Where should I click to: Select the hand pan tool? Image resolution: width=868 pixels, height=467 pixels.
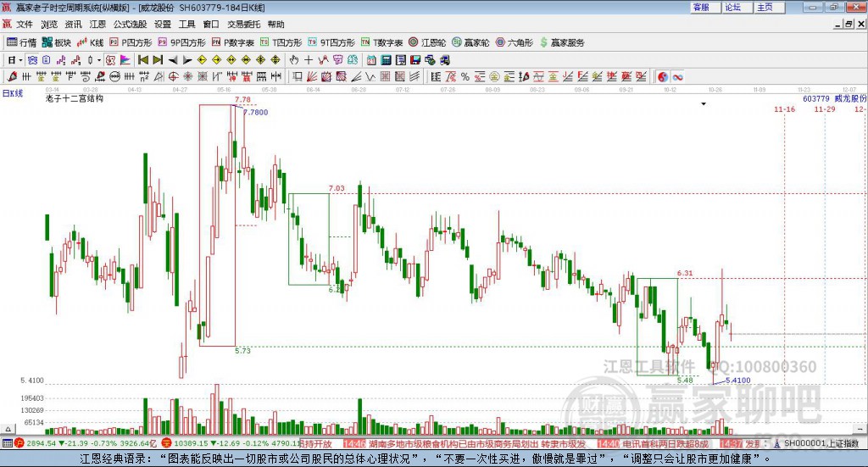coord(293,60)
